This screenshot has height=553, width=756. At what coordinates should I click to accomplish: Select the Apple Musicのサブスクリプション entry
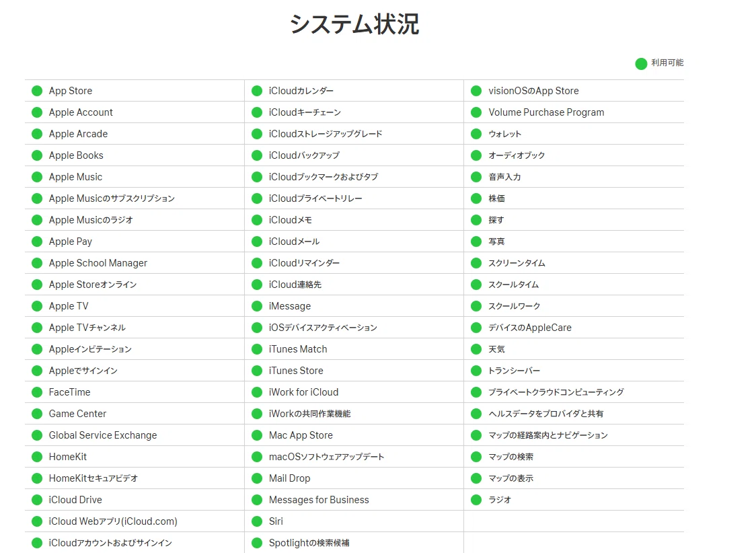point(112,198)
